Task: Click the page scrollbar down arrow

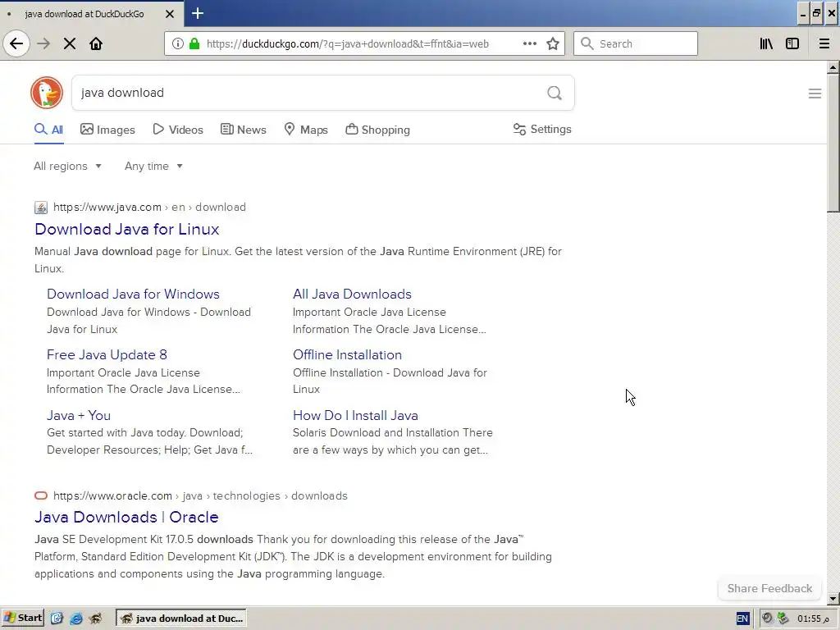Action: [x=833, y=599]
